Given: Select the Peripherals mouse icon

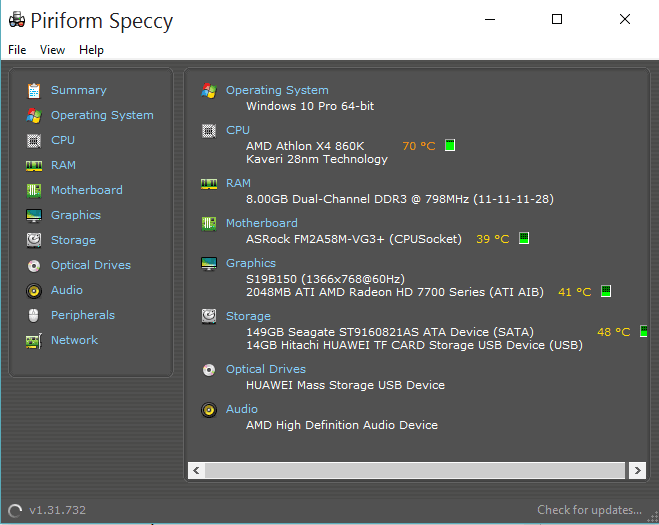Looking at the screenshot, I should pos(34,315).
